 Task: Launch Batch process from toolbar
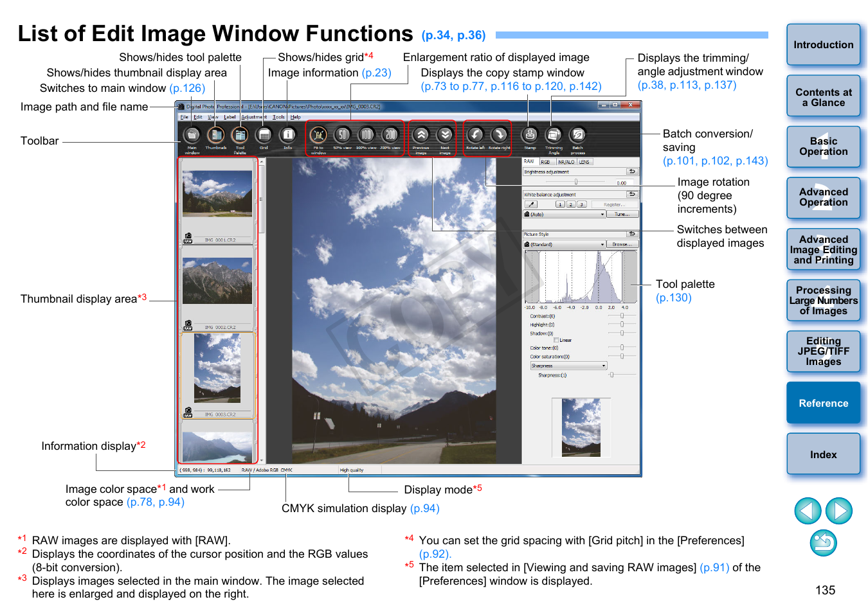(x=577, y=136)
